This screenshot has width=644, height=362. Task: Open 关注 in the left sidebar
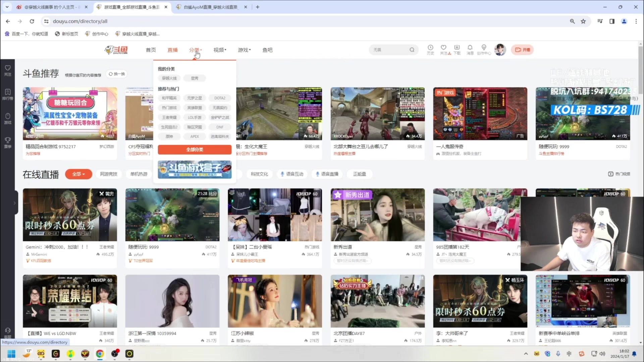coord(7,70)
